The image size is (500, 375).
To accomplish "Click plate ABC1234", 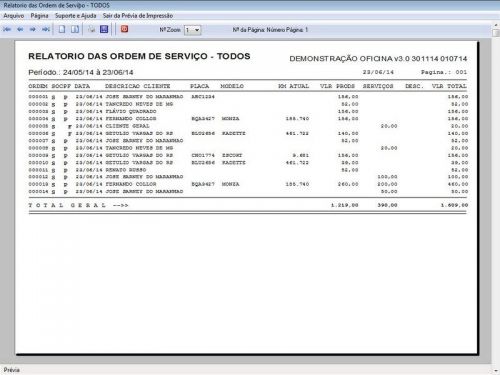I will (x=203, y=97).
